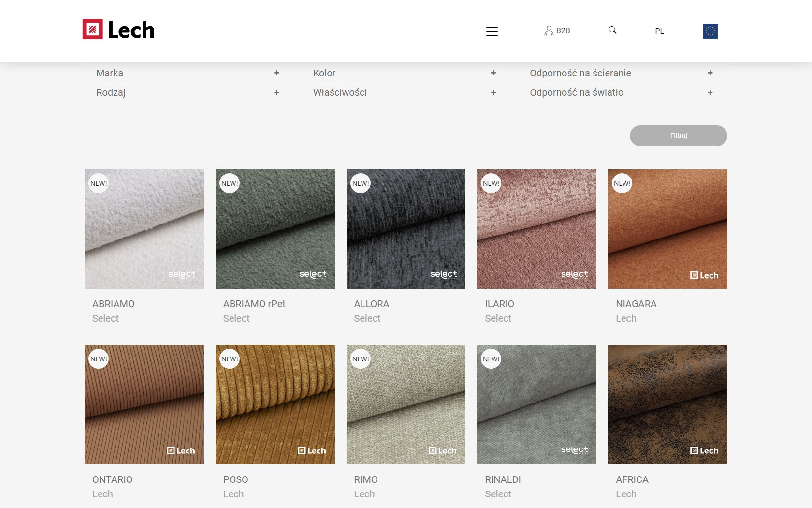The width and height of the screenshot is (812, 508).
Task: Select the NIAGARA orange fabric swatch
Action: (x=667, y=229)
